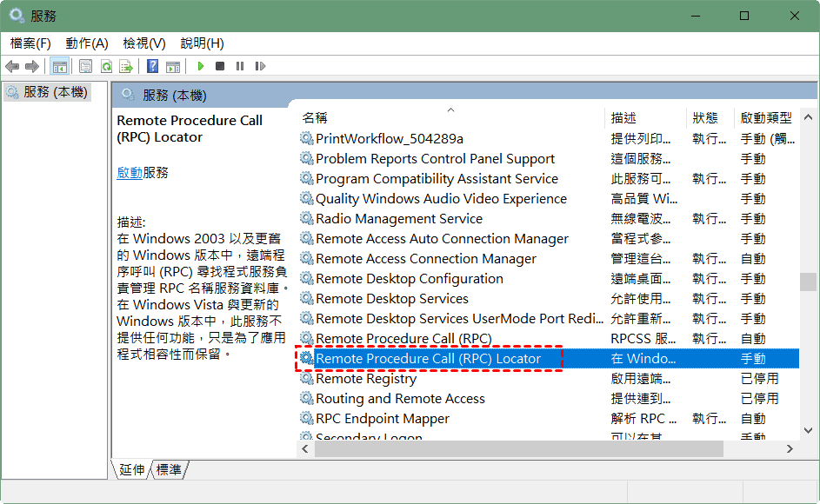Click the Show/Hide Console Tree toolbar icon
Image resolution: width=820 pixels, height=504 pixels.
[x=59, y=66]
